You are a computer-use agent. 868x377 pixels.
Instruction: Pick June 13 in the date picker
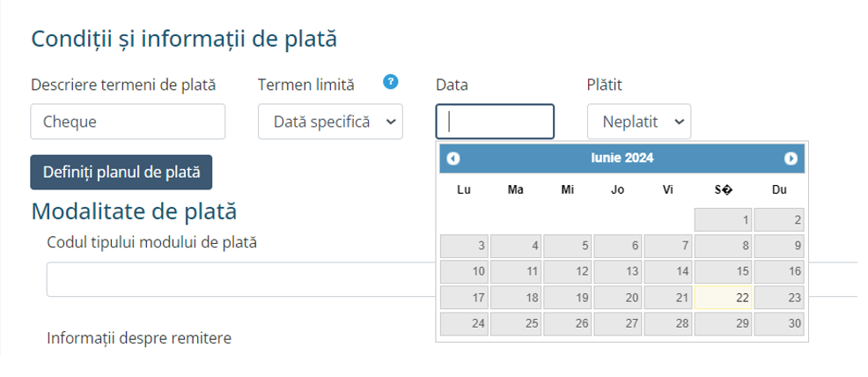point(617,272)
